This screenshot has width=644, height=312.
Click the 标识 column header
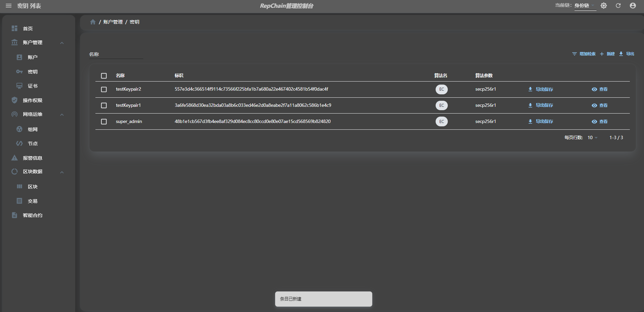[x=179, y=75]
